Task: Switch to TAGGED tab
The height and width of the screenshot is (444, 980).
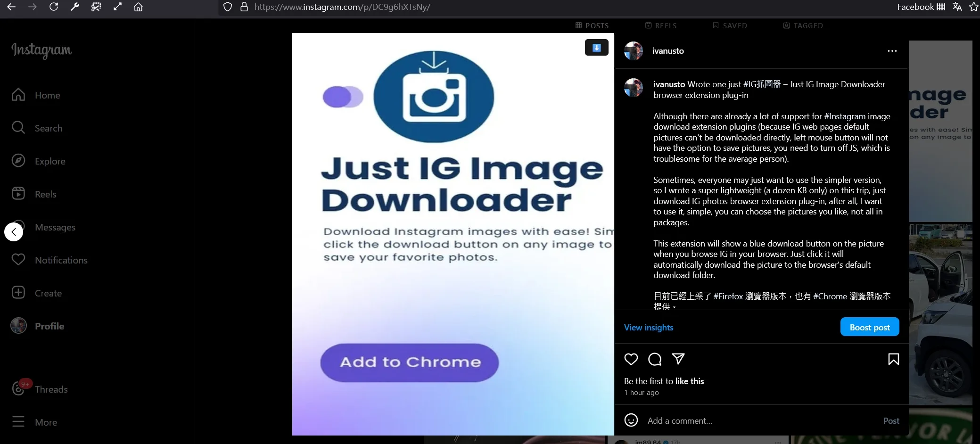Action: click(803, 25)
